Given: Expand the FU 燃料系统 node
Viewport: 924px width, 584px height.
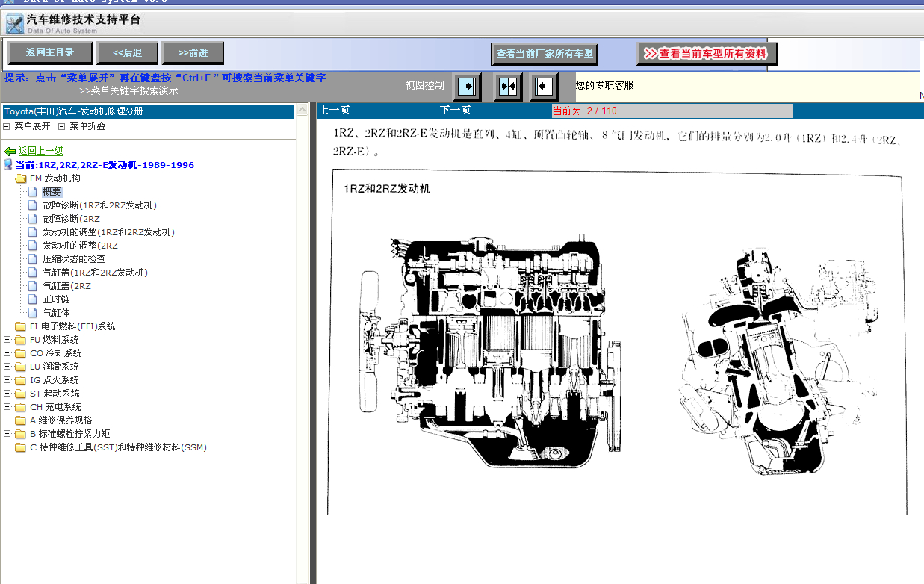Looking at the screenshot, I should pos(7,340).
